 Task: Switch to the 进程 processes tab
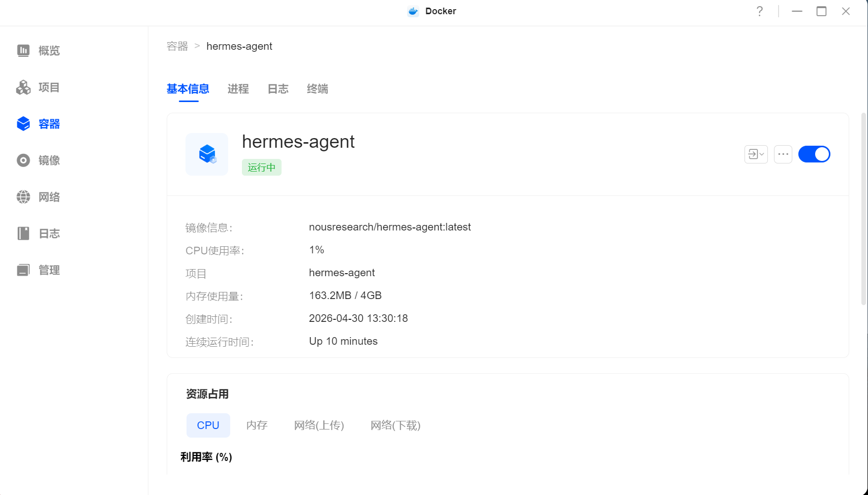(238, 89)
